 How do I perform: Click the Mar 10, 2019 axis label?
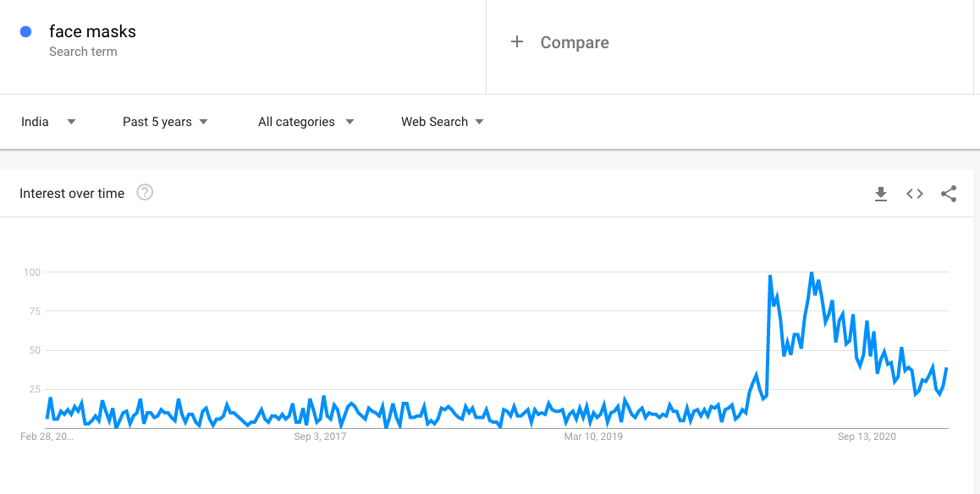point(593,436)
